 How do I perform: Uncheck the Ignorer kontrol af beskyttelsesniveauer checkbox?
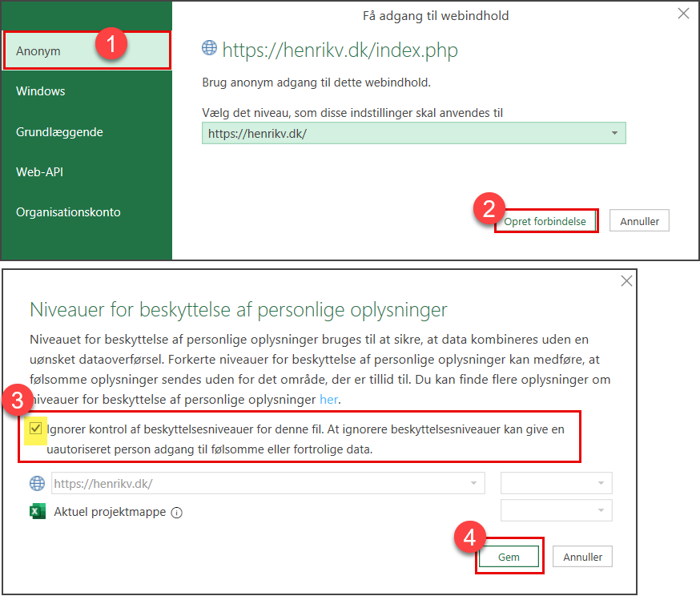[35, 429]
